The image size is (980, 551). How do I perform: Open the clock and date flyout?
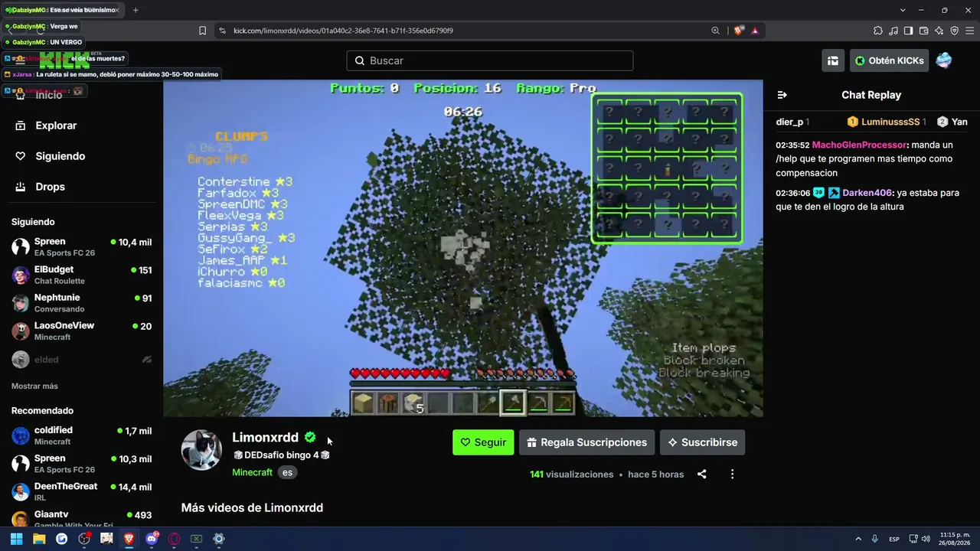pyautogui.click(x=955, y=539)
